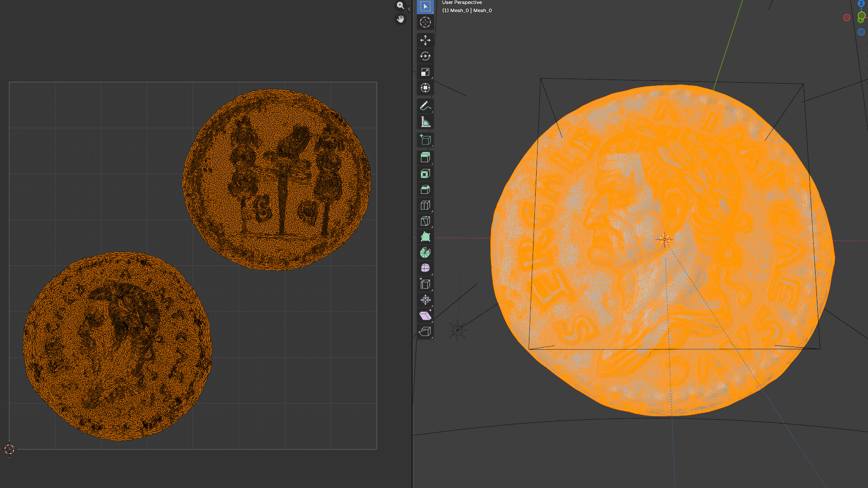Choose the Poly Build tool
The width and height of the screenshot is (868, 488).
[425, 237]
